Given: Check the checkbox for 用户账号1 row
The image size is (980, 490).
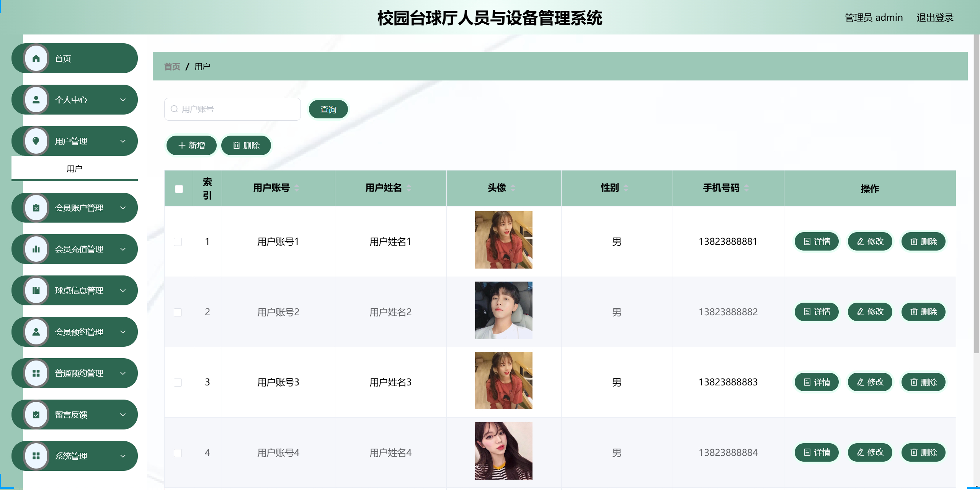Looking at the screenshot, I should (178, 242).
